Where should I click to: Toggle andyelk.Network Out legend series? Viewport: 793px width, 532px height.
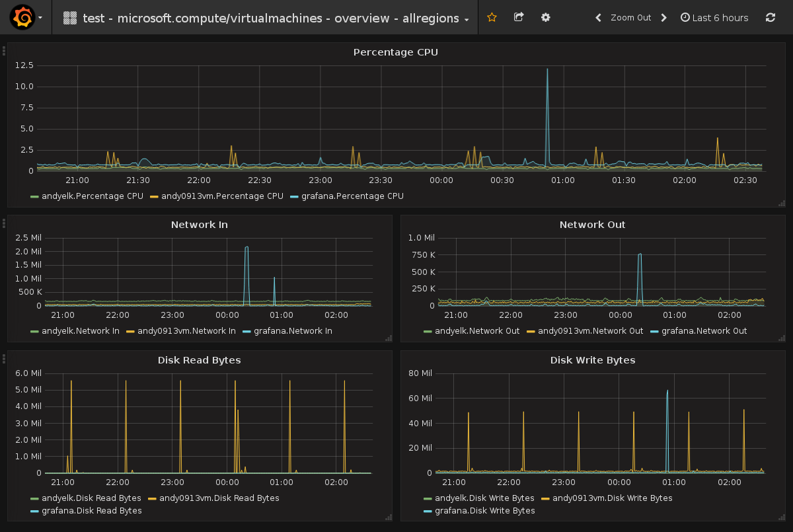point(476,331)
